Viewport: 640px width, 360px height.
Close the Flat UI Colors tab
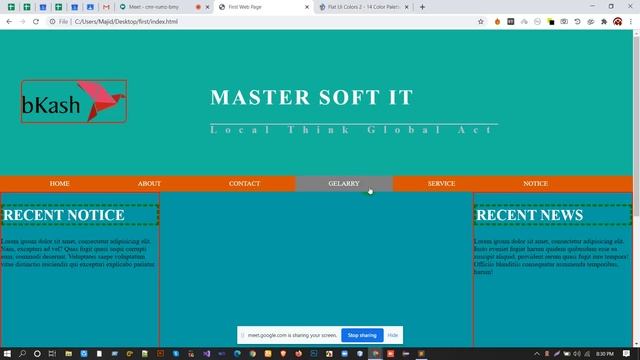coord(407,7)
